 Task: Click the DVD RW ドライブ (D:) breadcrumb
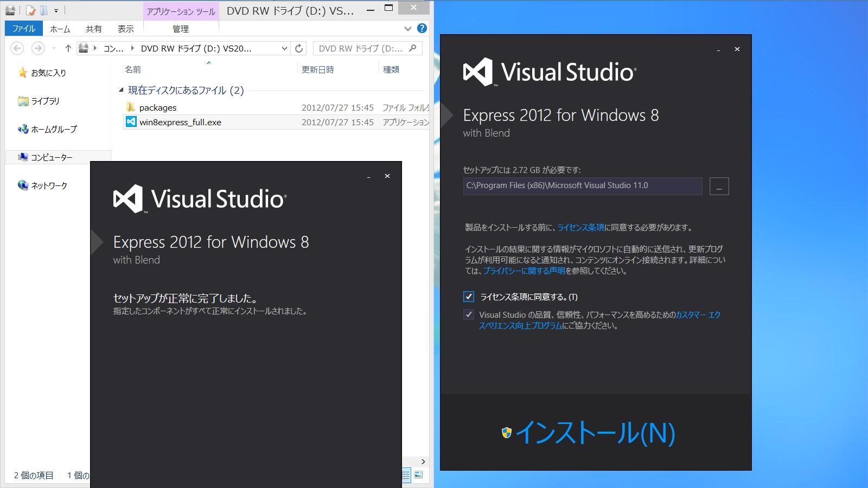196,48
